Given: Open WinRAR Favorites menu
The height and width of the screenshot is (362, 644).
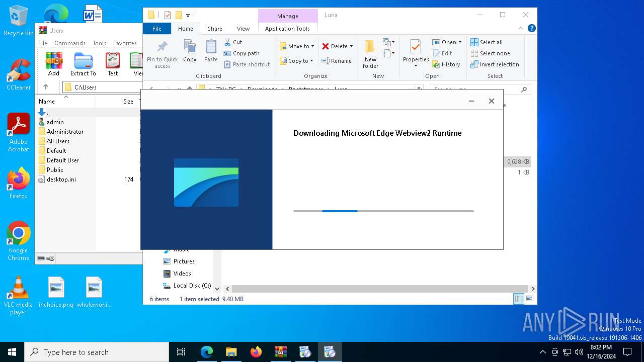Looking at the screenshot, I should point(125,43).
